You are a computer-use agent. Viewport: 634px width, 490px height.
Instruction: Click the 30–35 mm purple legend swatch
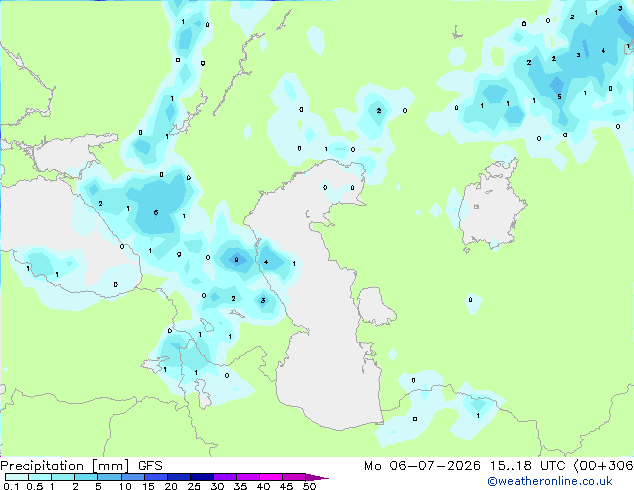tap(224, 477)
